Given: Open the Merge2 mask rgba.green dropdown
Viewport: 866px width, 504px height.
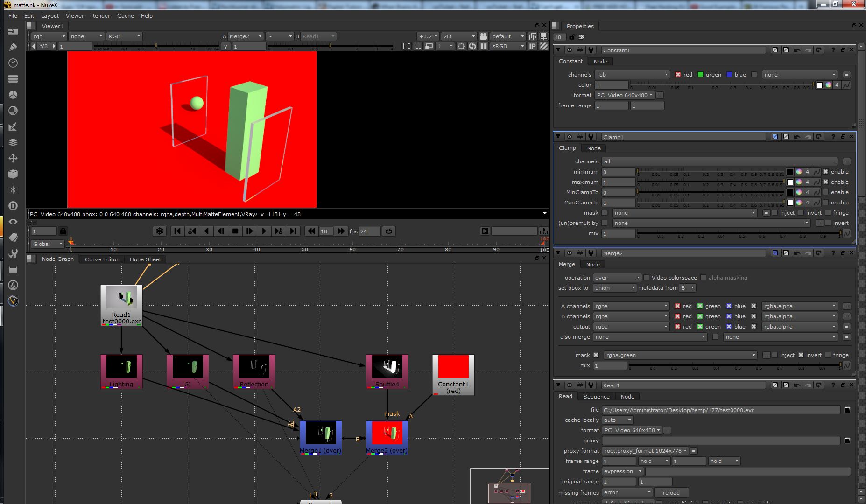Looking at the screenshot, I should click(x=680, y=355).
